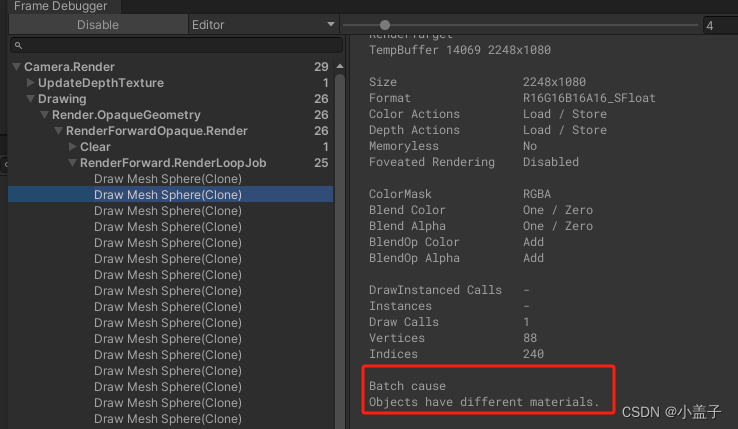
Task: Click the Format value R16G16B16A16_SFloat
Action: tap(589, 98)
